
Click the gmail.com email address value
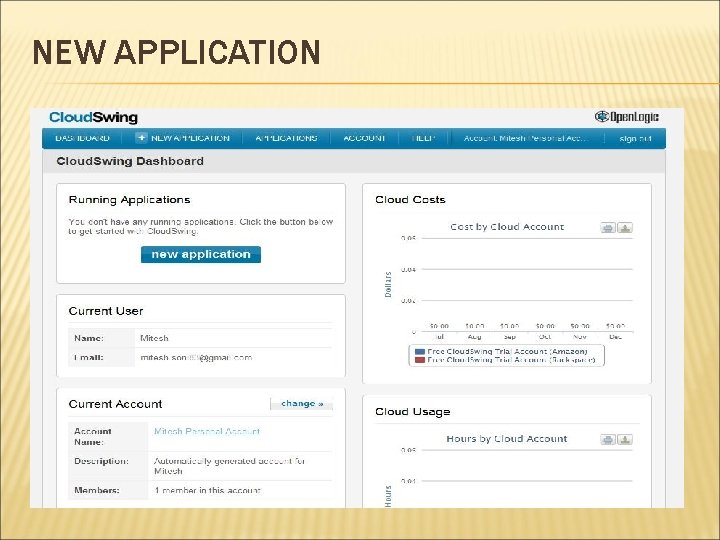point(196,358)
